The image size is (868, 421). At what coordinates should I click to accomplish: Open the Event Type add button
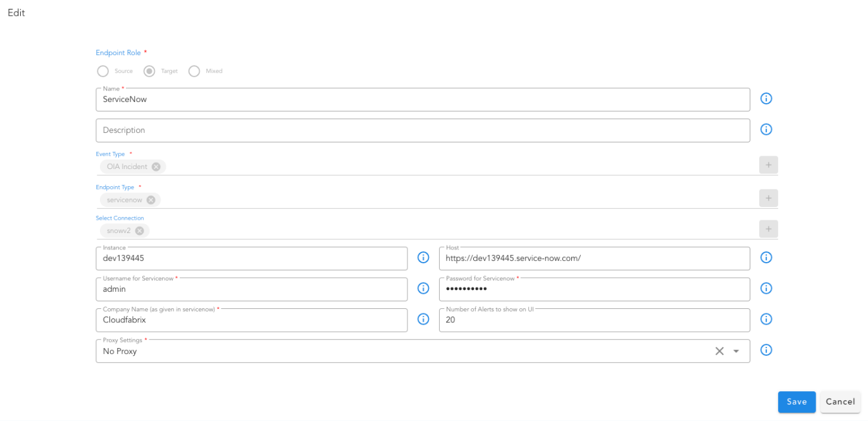tap(768, 165)
